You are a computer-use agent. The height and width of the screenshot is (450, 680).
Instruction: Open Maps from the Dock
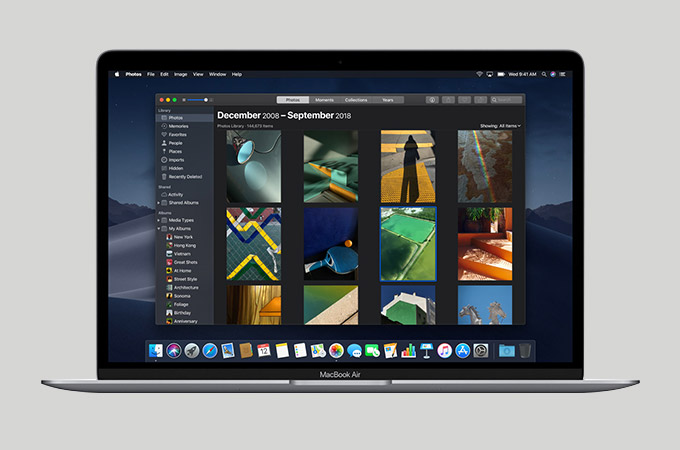(318, 351)
